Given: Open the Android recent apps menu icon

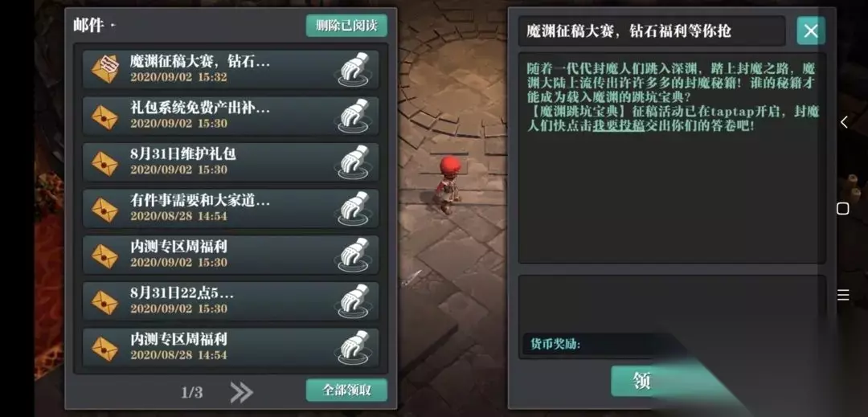Looking at the screenshot, I should [843, 295].
